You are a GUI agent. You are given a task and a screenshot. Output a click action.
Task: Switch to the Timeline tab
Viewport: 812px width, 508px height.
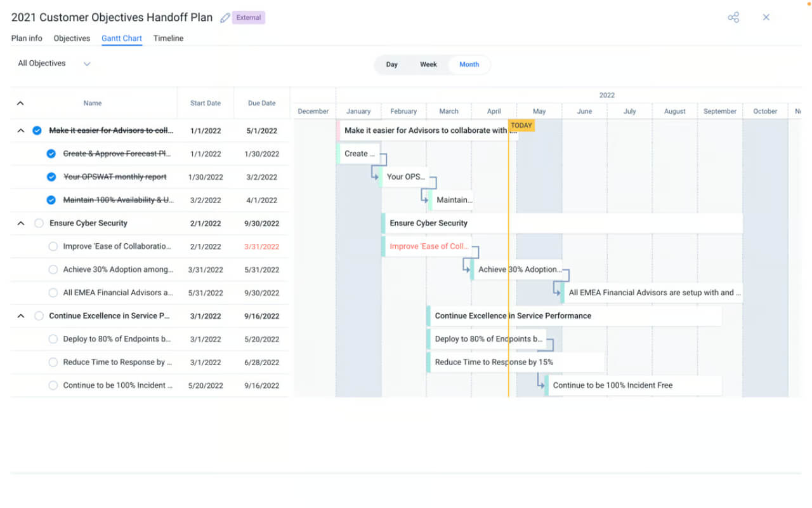[168, 38]
